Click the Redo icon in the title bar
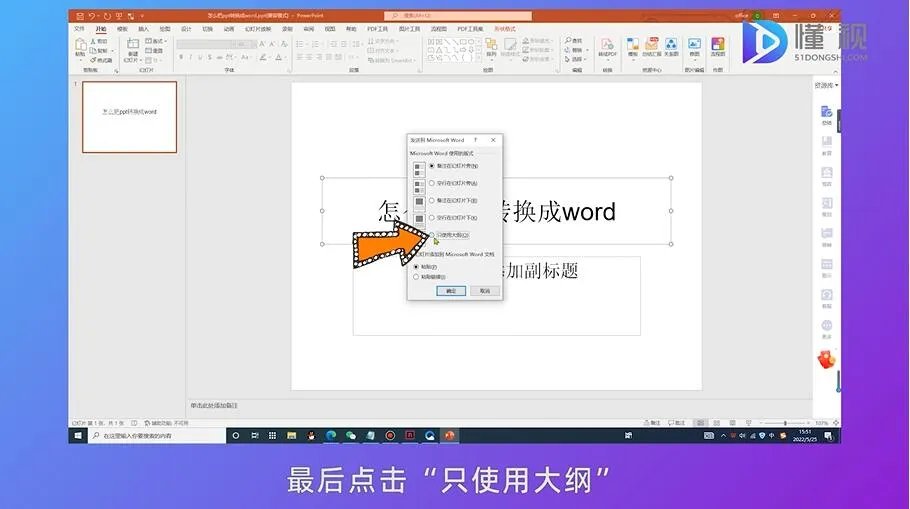 point(107,16)
